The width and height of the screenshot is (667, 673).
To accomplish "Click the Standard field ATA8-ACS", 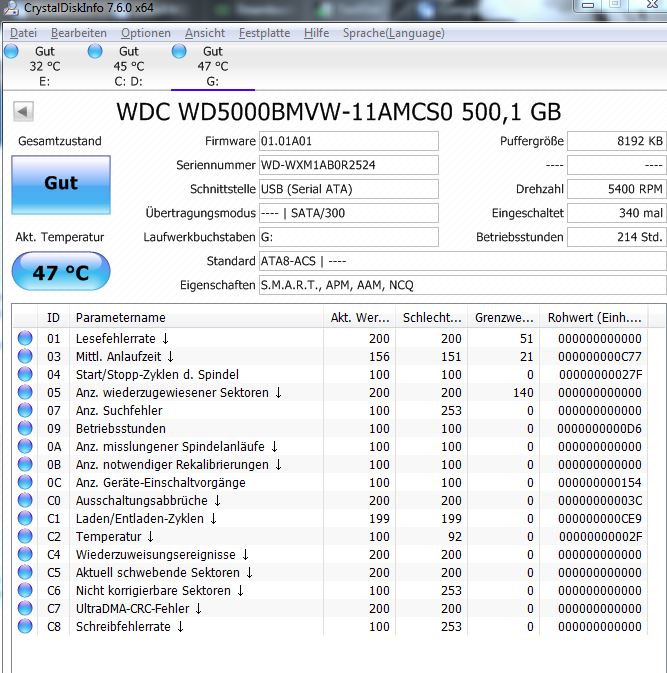I will (463, 261).
